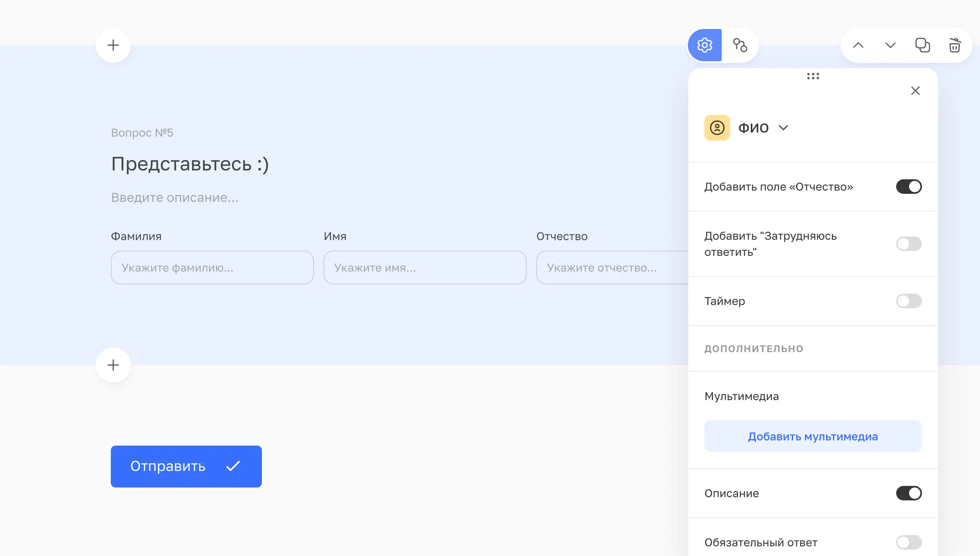The width and height of the screenshot is (980, 556).
Task: Click the drag handle dots on the panel
Action: point(814,77)
